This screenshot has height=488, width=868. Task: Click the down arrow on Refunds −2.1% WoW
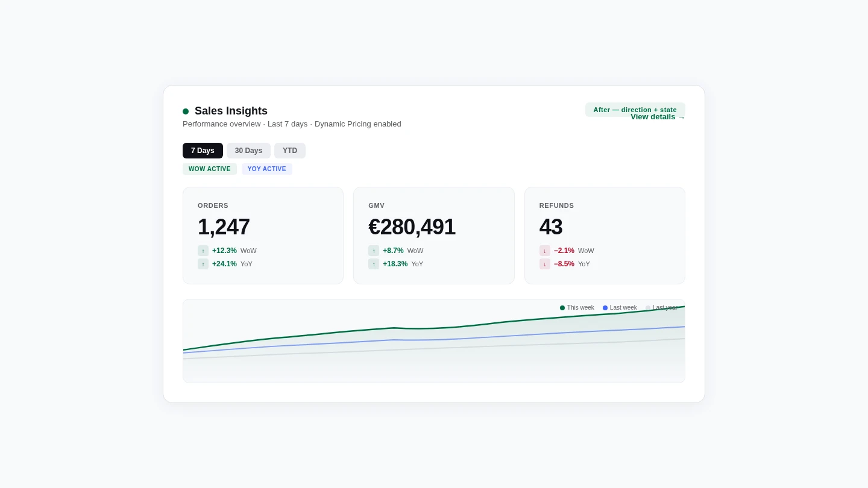click(x=545, y=251)
